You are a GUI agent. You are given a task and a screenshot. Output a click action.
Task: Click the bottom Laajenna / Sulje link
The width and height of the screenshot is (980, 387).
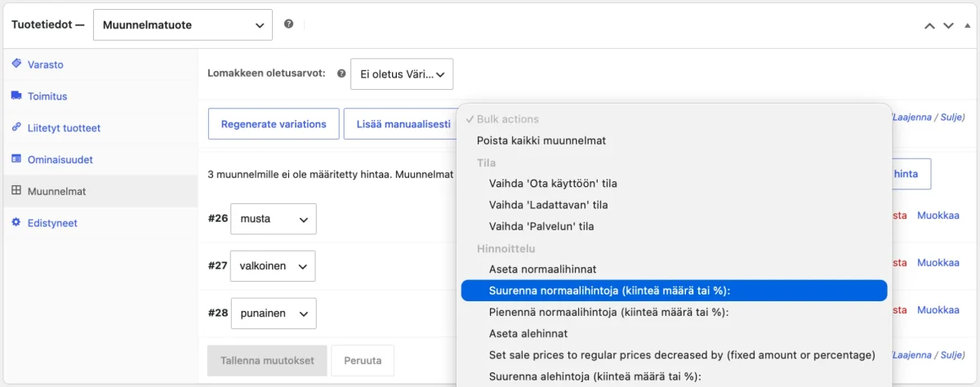click(x=929, y=354)
